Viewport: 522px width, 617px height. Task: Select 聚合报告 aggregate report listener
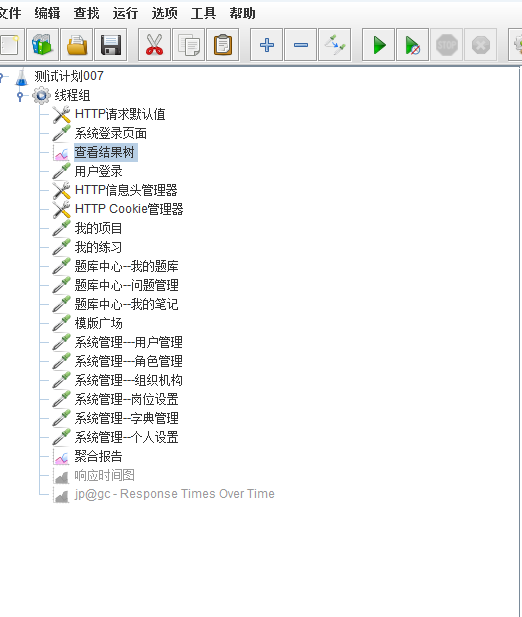98,456
